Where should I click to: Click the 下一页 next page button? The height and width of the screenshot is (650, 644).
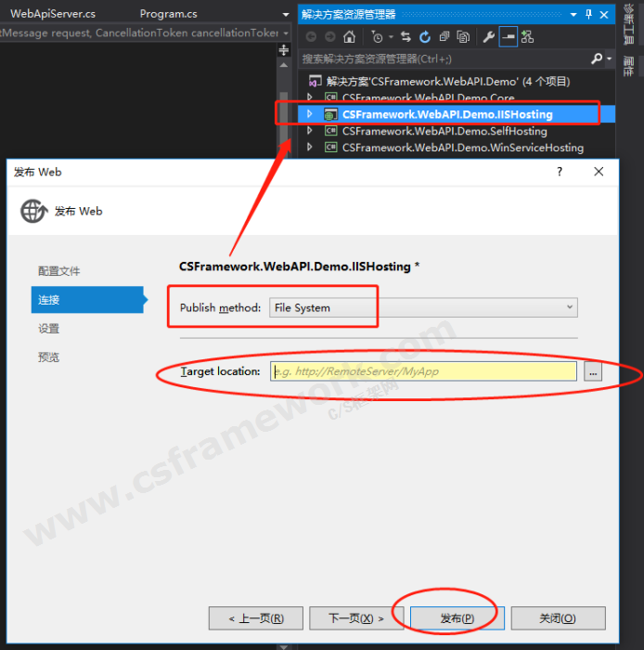point(356,617)
